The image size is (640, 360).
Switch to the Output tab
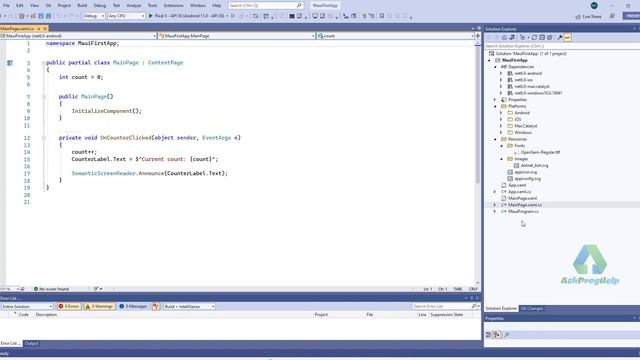coord(31,343)
